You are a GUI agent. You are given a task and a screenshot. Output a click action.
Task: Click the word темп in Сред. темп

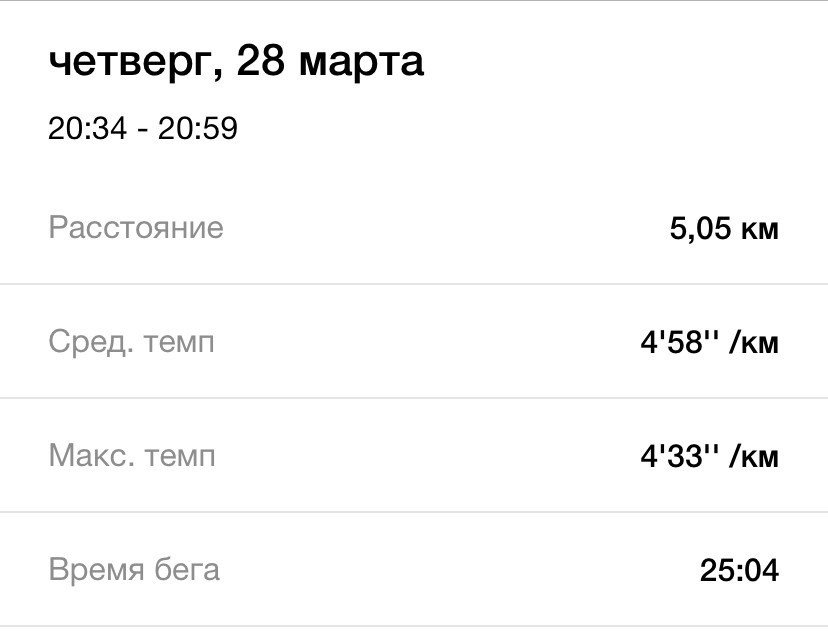(179, 344)
